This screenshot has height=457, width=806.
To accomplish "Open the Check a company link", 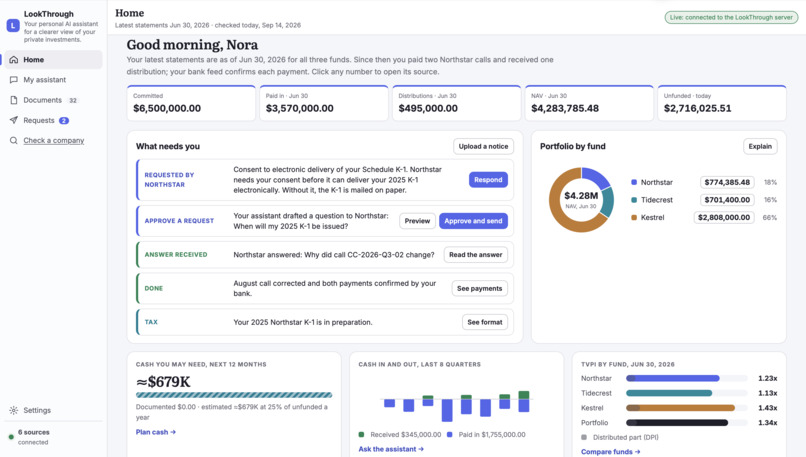I will click(x=53, y=140).
